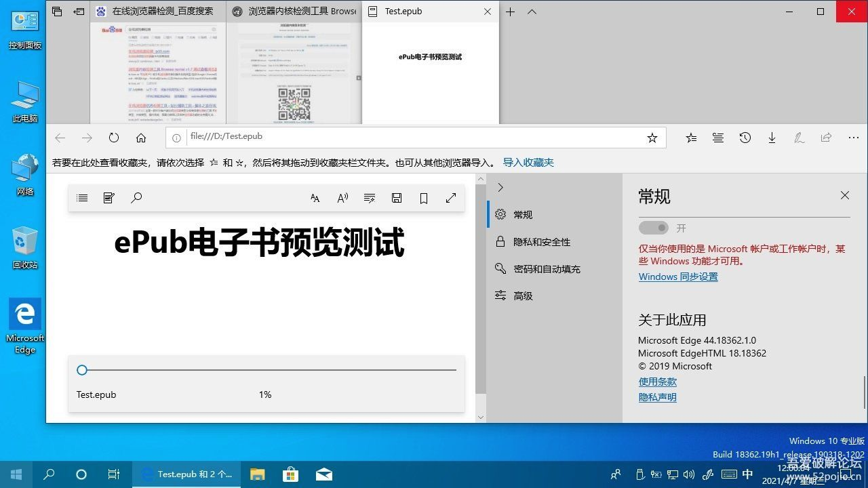Select the 网络 desktop icon
Screen dimensions: 868x488
point(25,176)
